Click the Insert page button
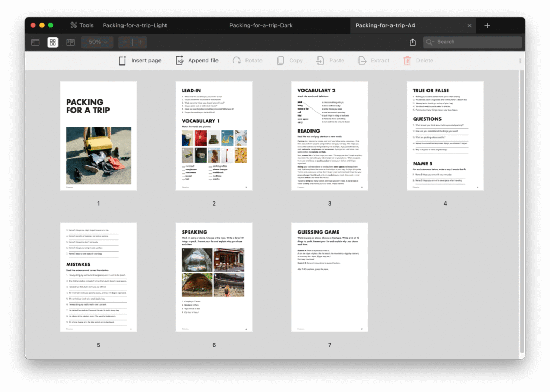This screenshot has height=392, width=550. pos(140,61)
